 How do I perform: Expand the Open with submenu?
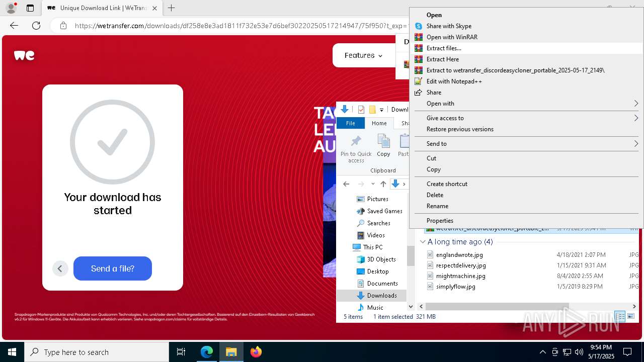click(x=526, y=104)
